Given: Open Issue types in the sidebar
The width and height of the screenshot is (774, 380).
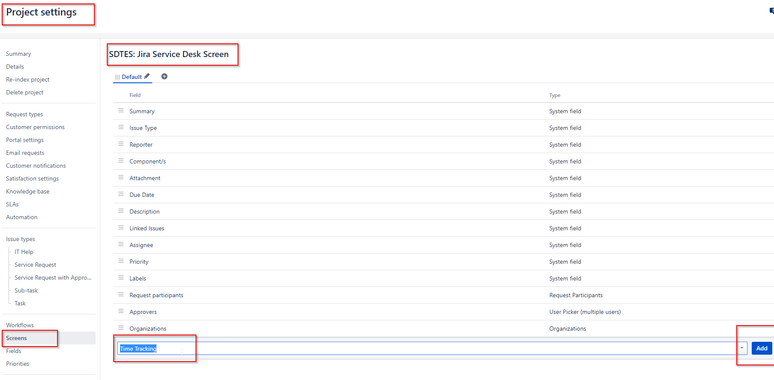Looking at the screenshot, I should click(20, 239).
